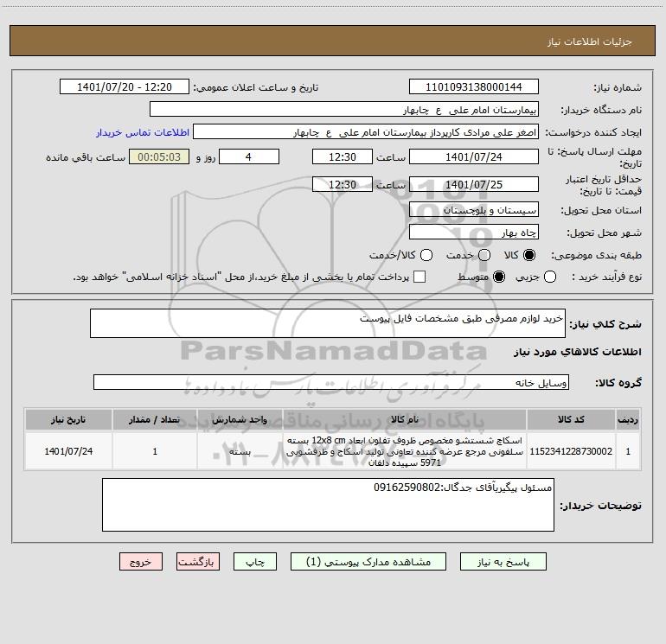
Task: Click the 'بازگشت' back button
Action: (x=198, y=562)
